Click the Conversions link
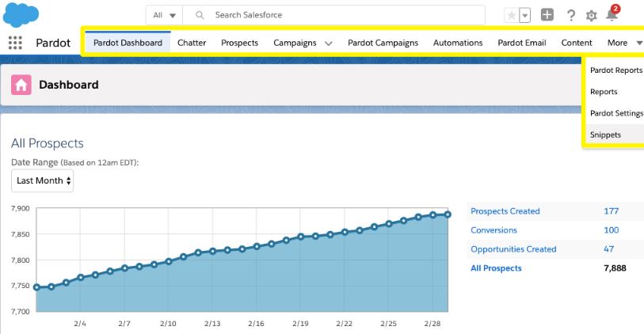The height and width of the screenshot is (334, 644). tap(493, 230)
